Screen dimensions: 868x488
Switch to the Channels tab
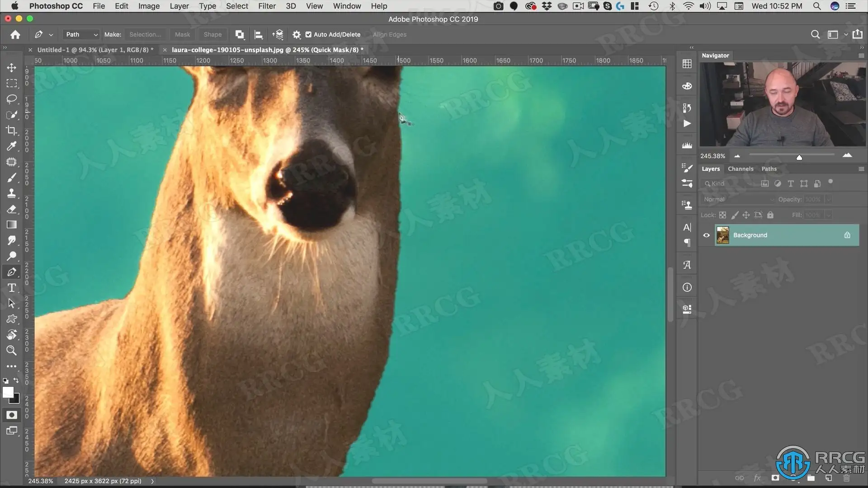click(741, 169)
